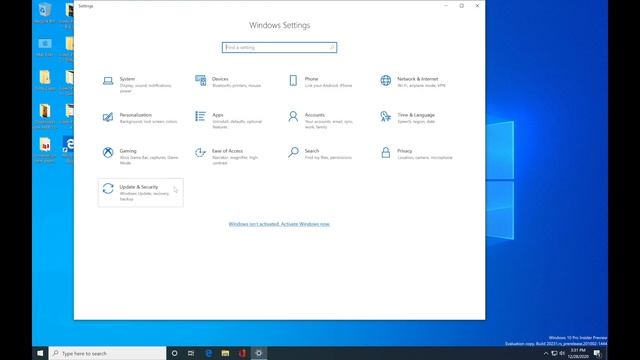Click the taskbar Type here to search box
The height and width of the screenshot is (360, 640).
107,353
